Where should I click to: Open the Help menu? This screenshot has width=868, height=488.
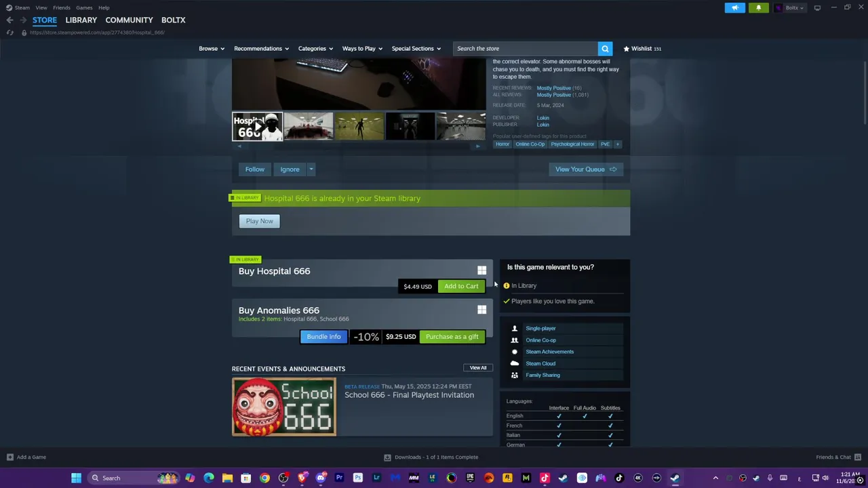point(104,7)
